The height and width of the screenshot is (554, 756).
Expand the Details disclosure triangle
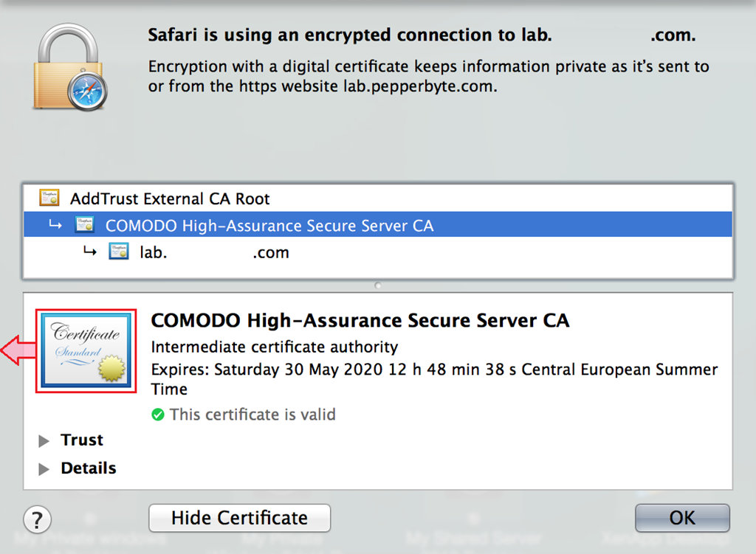[45, 469]
